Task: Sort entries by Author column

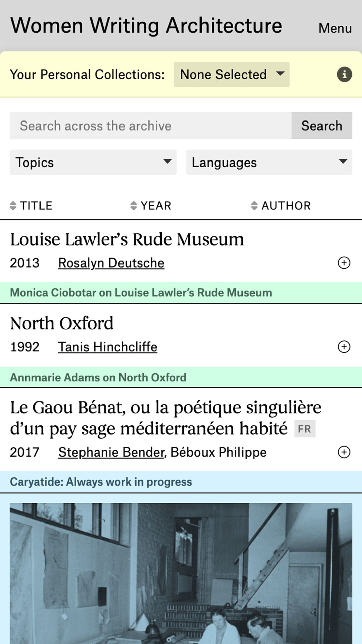Action: coord(281,206)
